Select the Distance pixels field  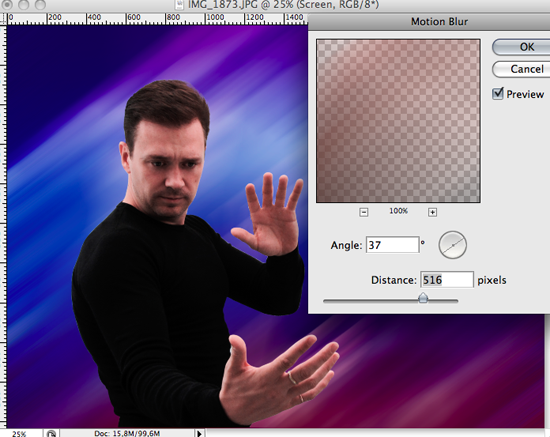[x=447, y=280]
